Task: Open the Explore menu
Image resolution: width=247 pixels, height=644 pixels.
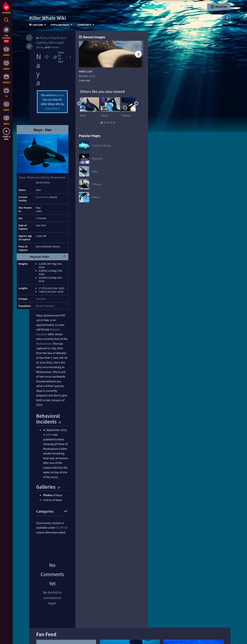Action: (x=38, y=25)
